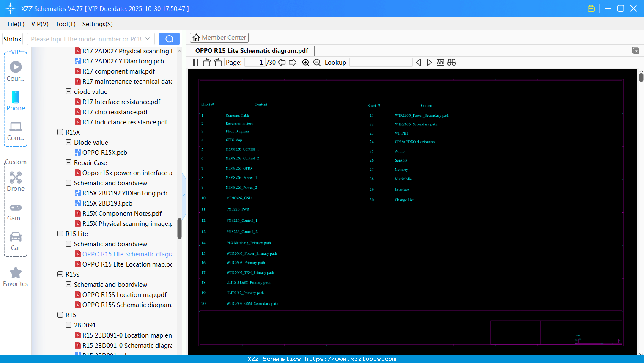Close the open PDF document tab panel
This screenshot has height=363, width=644.
click(636, 50)
